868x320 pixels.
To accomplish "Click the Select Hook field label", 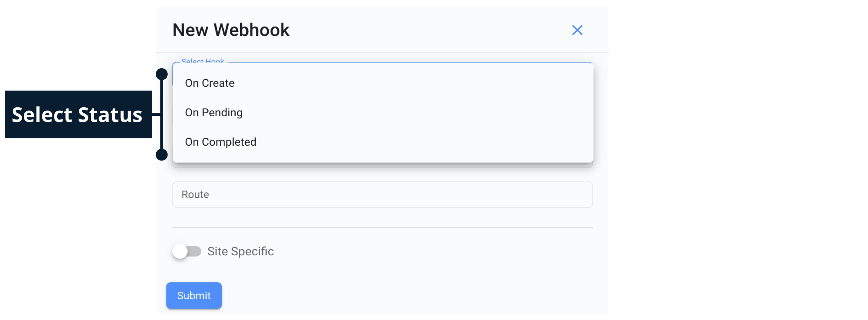I will tap(202, 61).
